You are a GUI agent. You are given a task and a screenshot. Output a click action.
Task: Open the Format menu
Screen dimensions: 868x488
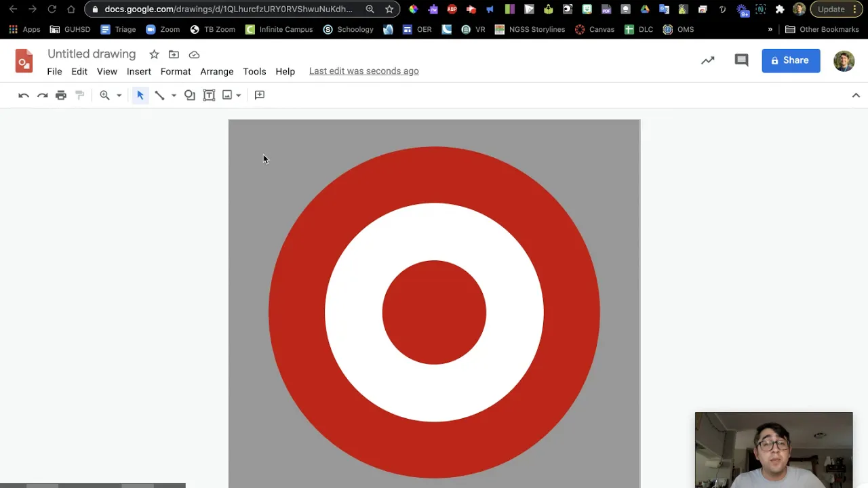pyautogui.click(x=176, y=71)
